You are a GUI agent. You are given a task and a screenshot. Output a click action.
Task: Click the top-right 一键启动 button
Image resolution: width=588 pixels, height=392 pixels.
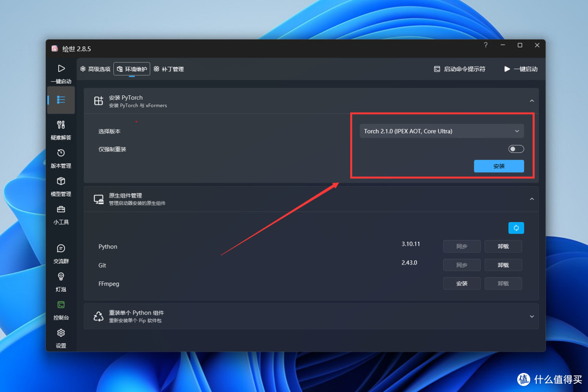click(521, 69)
